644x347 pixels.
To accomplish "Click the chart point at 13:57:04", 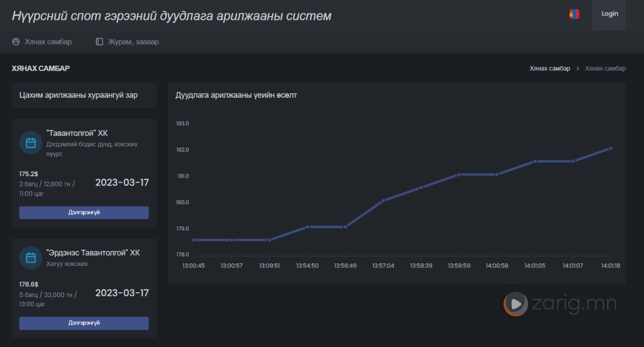I will point(383,200).
